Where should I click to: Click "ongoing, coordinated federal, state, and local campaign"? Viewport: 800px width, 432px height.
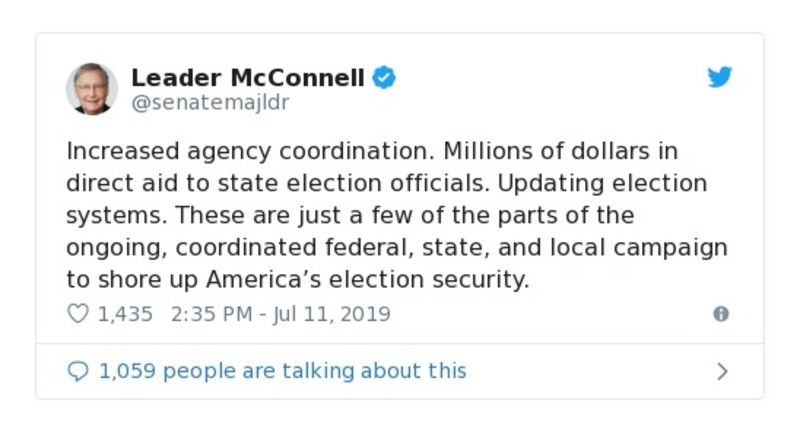coord(396,248)
